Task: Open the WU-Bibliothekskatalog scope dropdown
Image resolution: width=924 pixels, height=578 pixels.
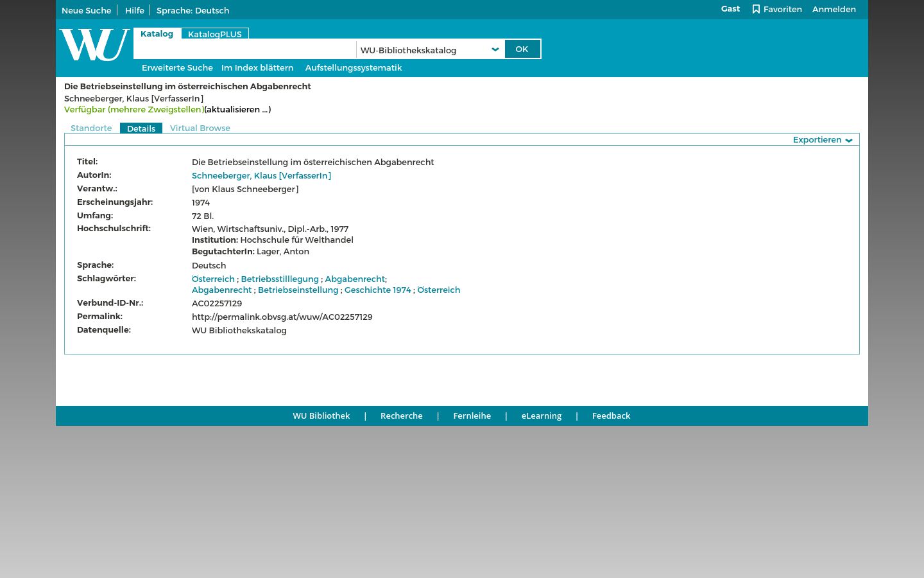Action: click(430, 49)
